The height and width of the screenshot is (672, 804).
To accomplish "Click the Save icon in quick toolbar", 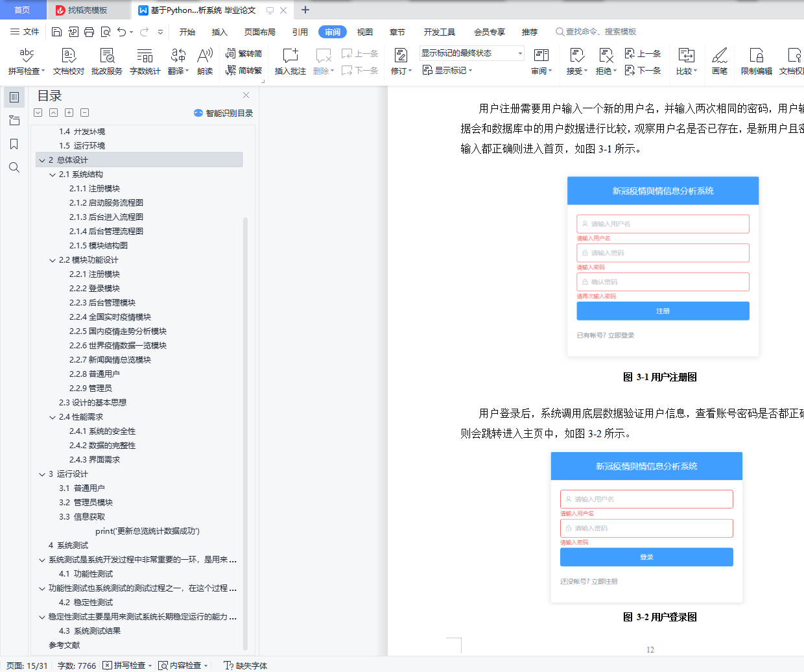I will 56,32.
